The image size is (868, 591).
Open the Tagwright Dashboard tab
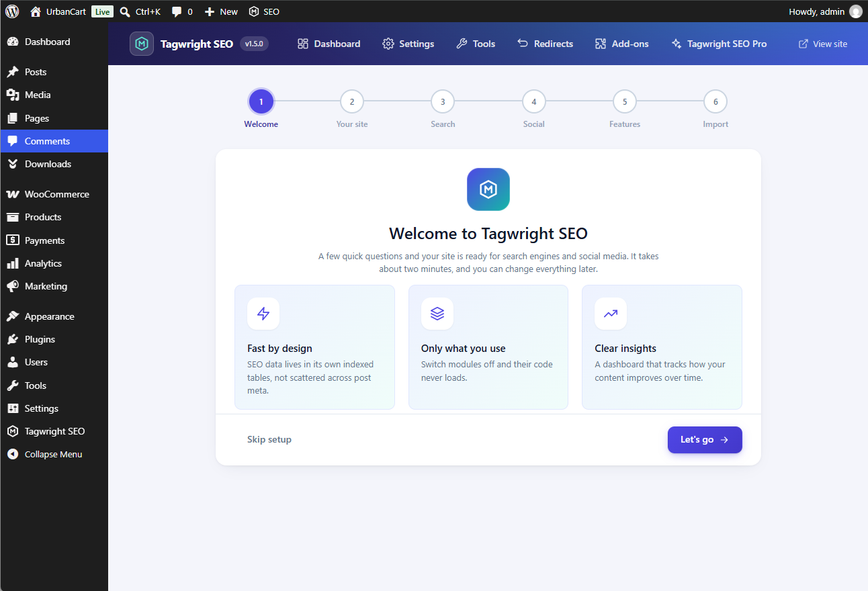pos(329,44)
